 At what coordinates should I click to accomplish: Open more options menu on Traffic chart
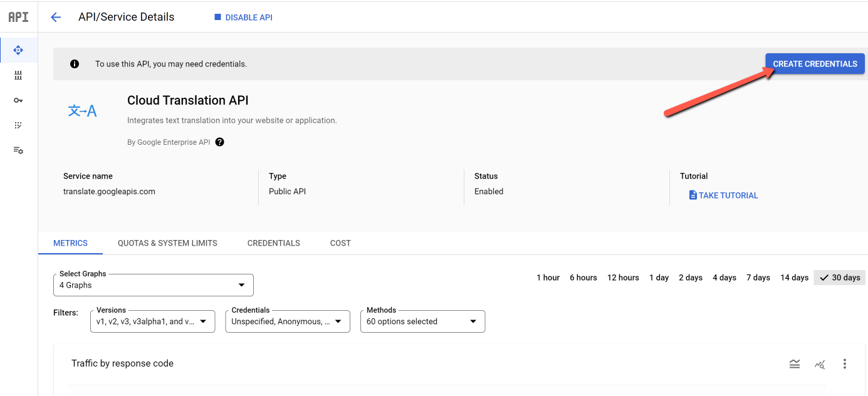845,364
